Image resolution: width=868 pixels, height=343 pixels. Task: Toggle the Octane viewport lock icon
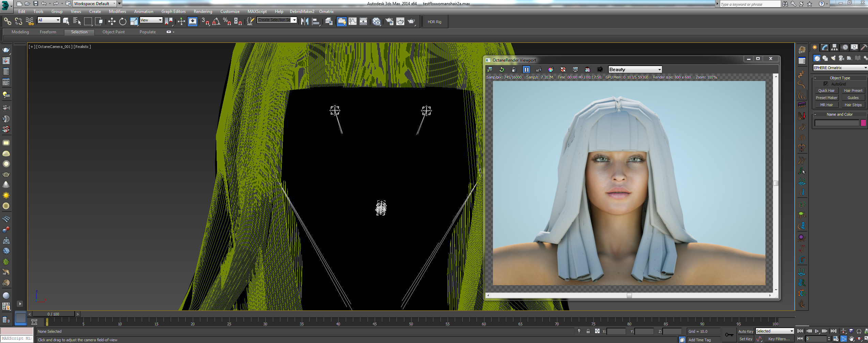[514, 69]
